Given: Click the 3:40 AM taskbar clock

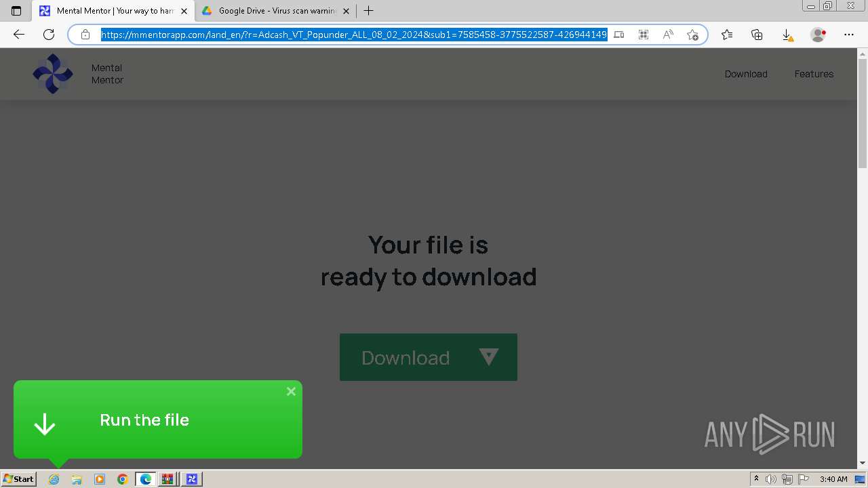Looking at the screenshot, I should (833, 479).
